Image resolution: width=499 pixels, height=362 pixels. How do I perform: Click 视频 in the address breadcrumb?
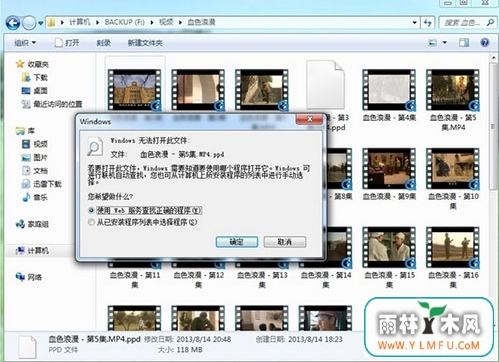pos(166,22)
